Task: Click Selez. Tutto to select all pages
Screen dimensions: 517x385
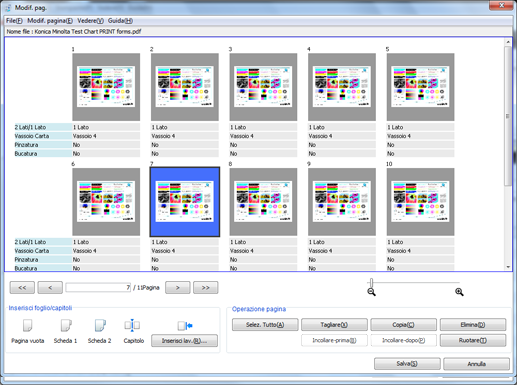Action: (x=265, y=324)
